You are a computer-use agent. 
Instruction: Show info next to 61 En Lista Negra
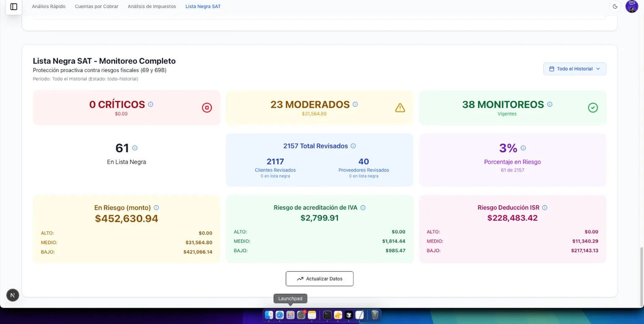click(135, 148)
